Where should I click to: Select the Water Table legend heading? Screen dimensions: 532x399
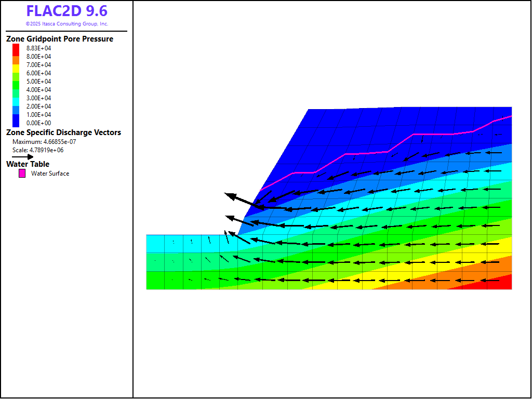[28, 164]
